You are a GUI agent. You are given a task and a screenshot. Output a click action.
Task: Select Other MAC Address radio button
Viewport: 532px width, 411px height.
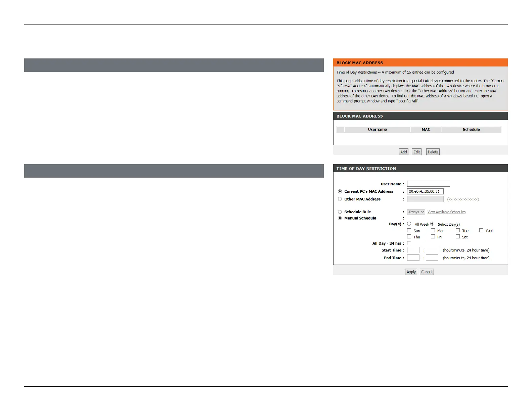(340, 199)
